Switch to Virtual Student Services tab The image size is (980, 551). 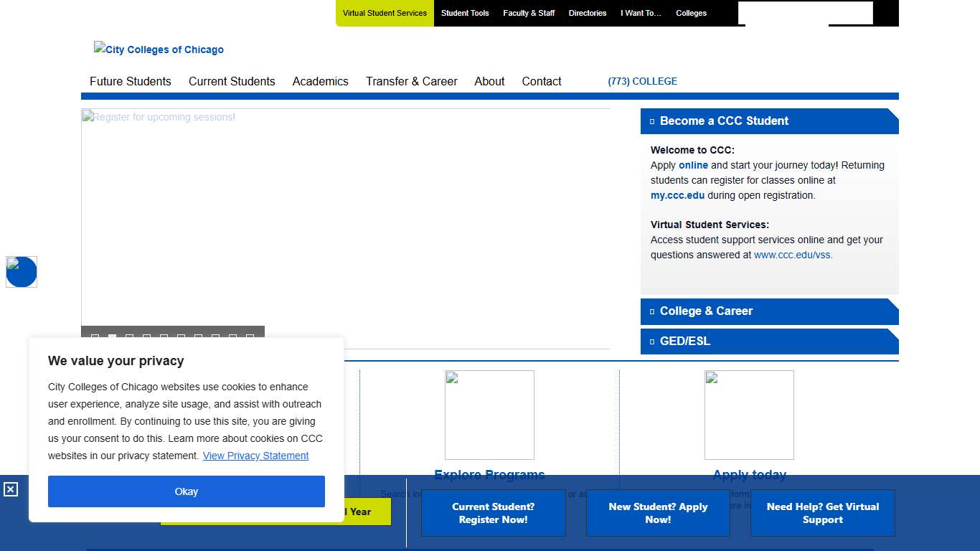(385, 13)
